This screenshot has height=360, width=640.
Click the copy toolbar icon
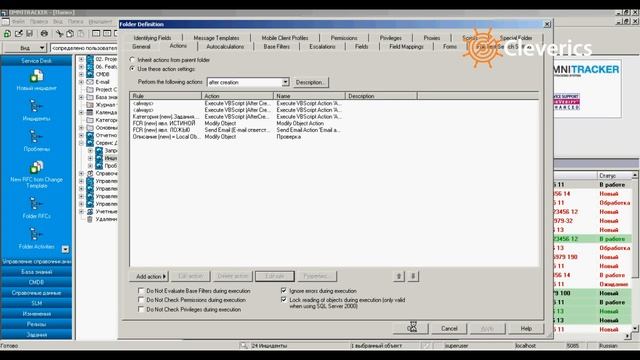click(x=70, y=34)
